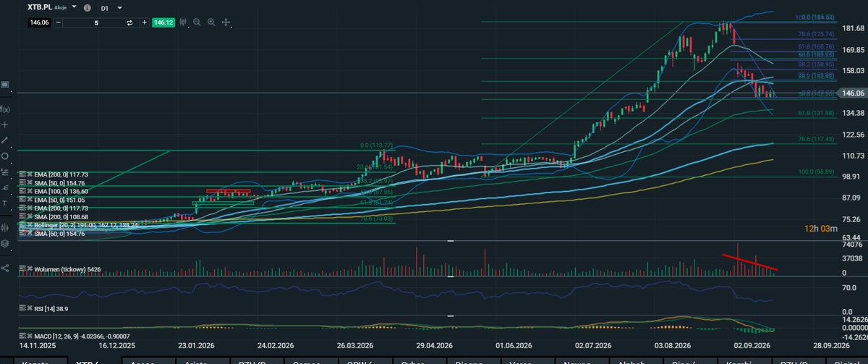Click the 146.06 sell price button
This screenshot has height=364, width=868.
click(x=39, y=22)
